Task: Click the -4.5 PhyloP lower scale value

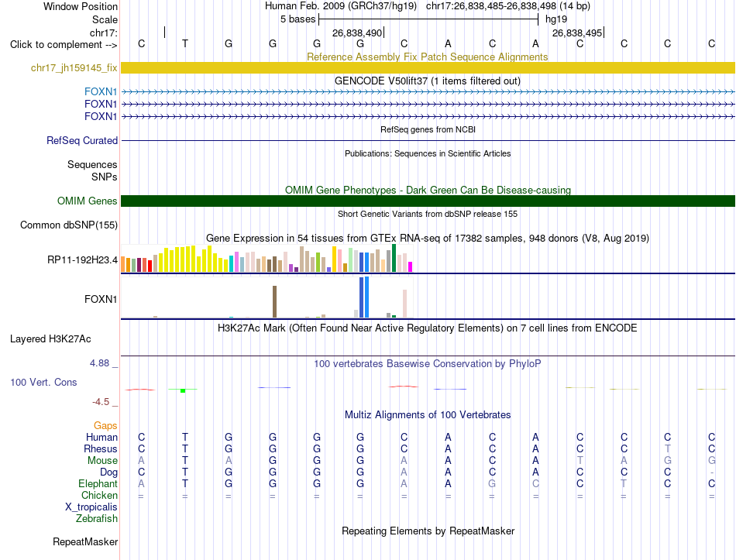Action: pos(101,402)
